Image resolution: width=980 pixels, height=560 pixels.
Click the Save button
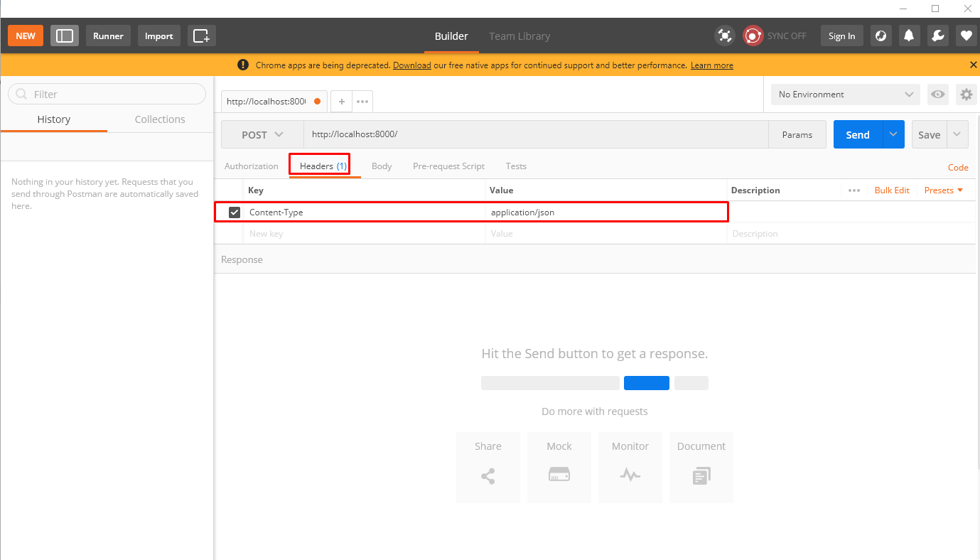tap(930, 134)
